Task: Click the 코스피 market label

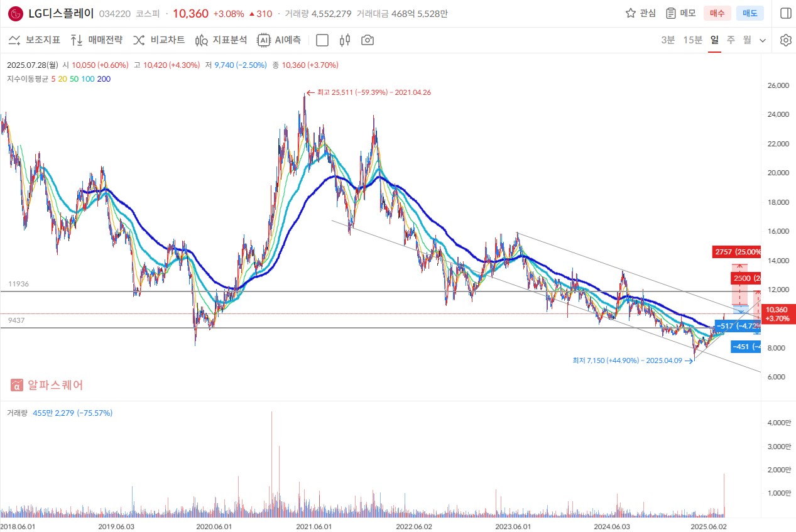Action: coord(148,13)
